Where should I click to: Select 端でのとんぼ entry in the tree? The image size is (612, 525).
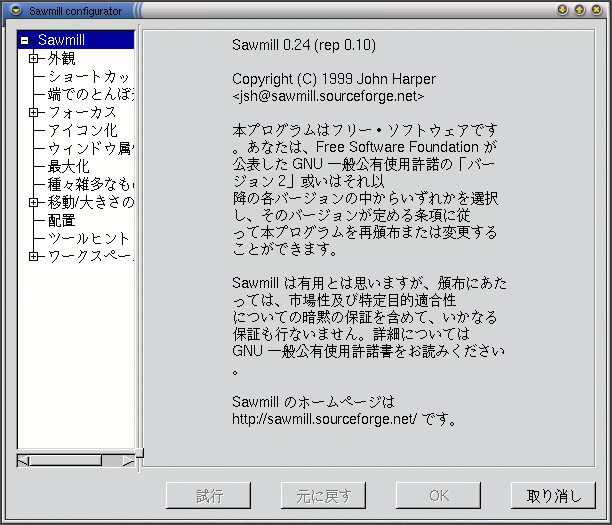[91, 94]
